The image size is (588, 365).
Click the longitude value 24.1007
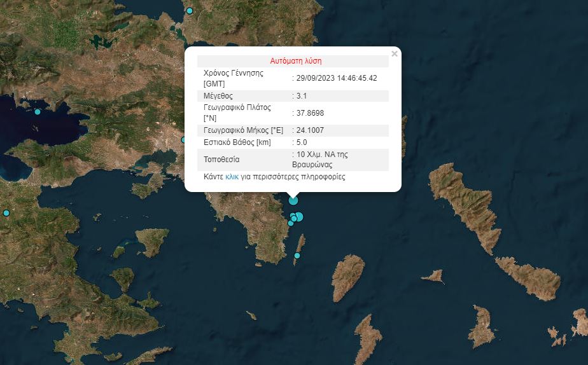click(310, 130)
